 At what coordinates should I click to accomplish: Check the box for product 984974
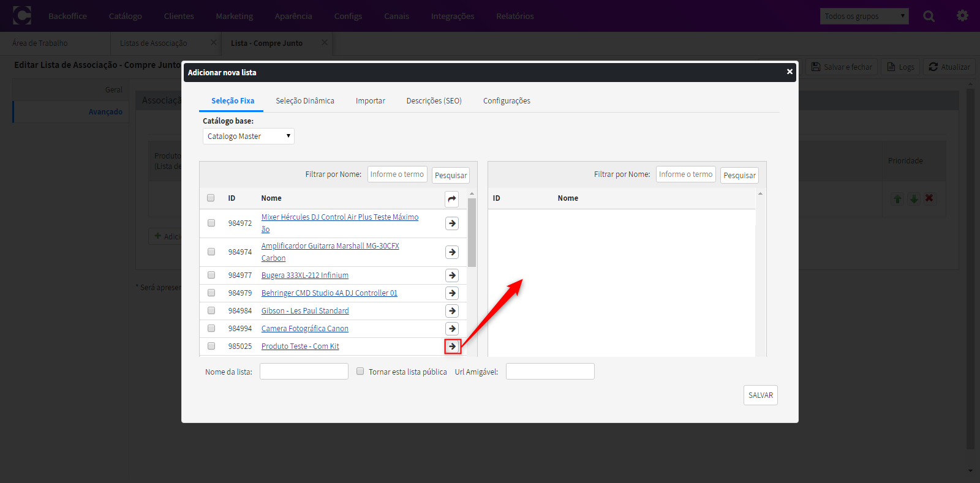(x=211, y=252)
